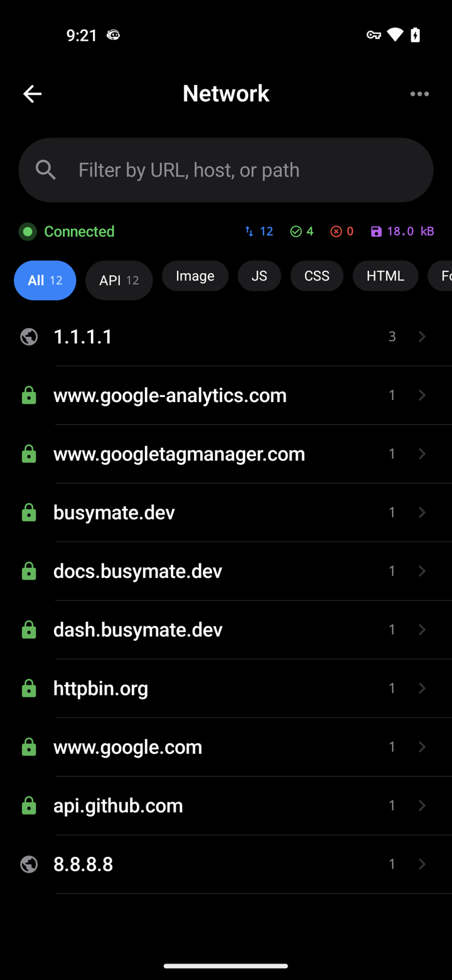Tap the search magnifier icon
Viewport: 452px width, 980px height.
point(46,170)
